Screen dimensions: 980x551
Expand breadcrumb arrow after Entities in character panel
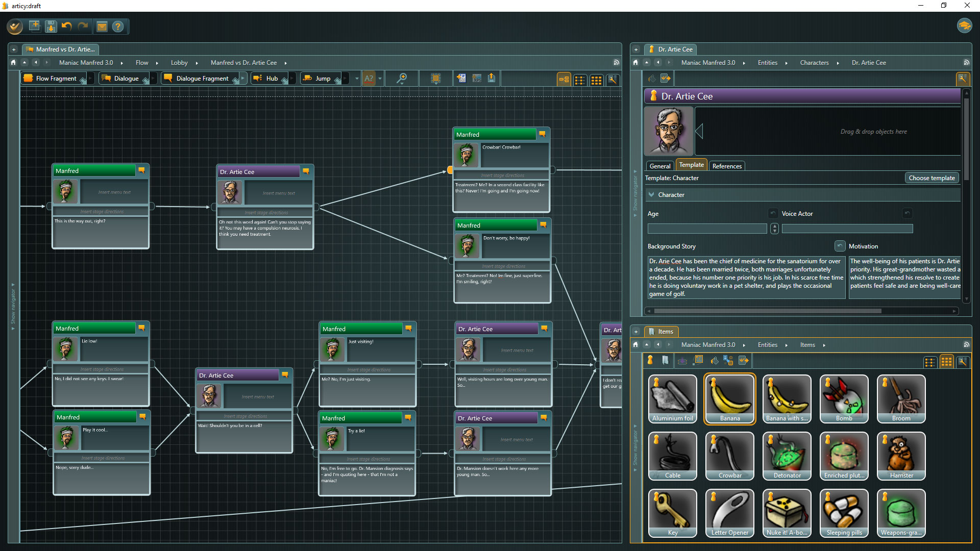click(x=786, y=63)
